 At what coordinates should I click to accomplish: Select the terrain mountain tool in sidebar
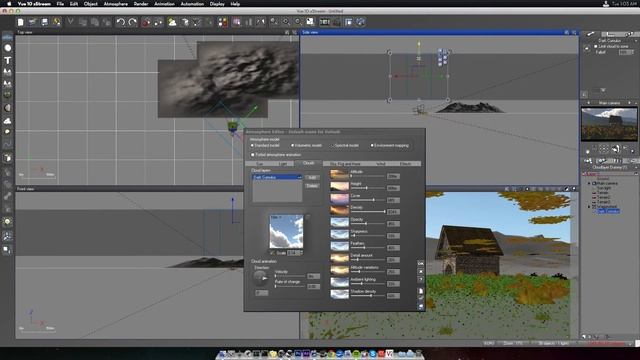[7, 72]
